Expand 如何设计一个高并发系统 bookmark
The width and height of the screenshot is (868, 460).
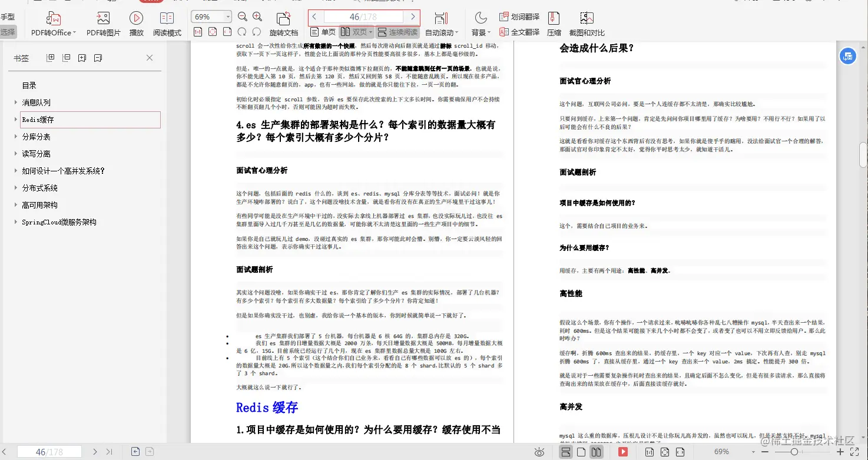[x=15, y=171]
